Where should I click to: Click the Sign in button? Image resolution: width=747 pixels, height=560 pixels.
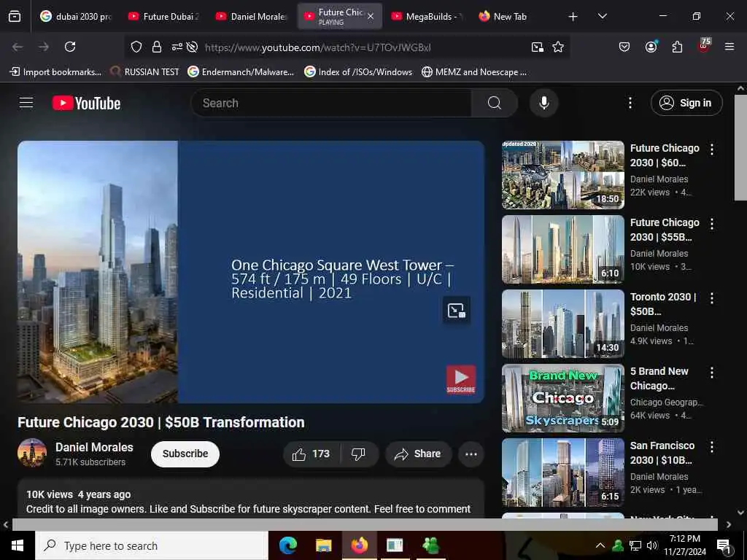(686, 103)
